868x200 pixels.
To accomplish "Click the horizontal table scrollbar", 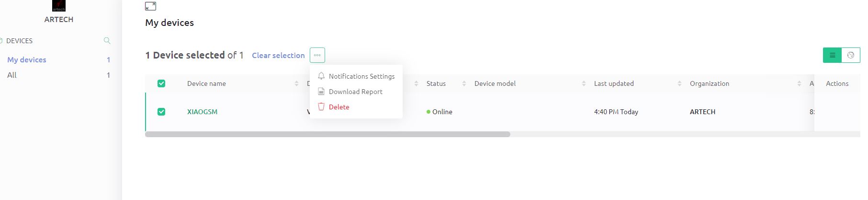I will [327, 134].
